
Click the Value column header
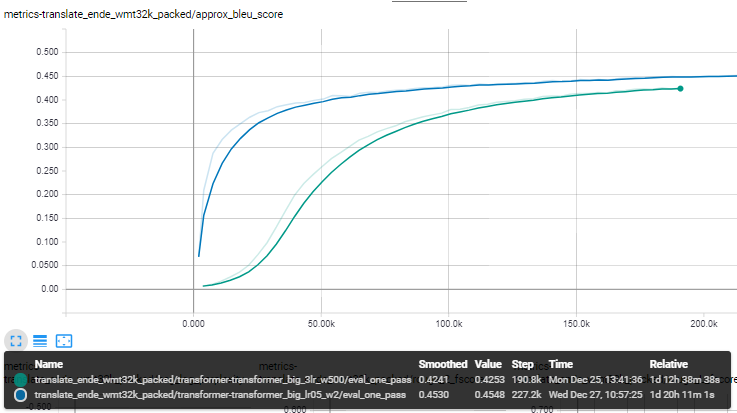click(x=488, y=364)
